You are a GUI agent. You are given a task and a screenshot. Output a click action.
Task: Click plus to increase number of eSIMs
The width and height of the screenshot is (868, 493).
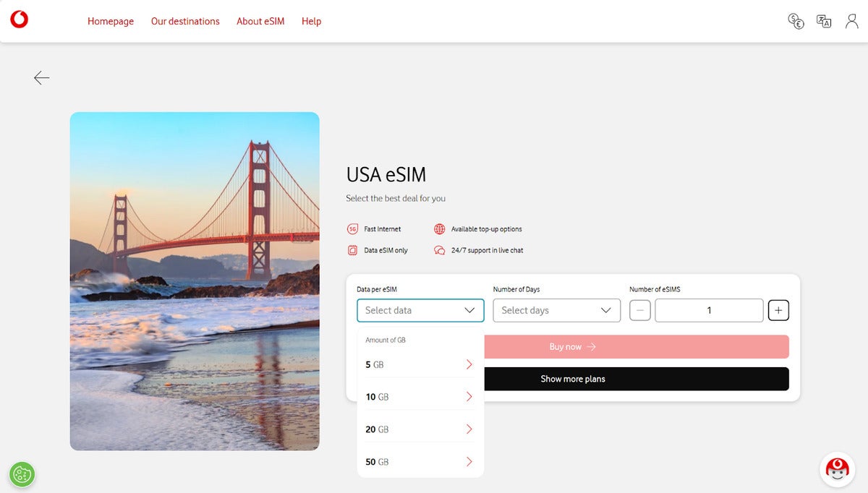click(778, 309)
